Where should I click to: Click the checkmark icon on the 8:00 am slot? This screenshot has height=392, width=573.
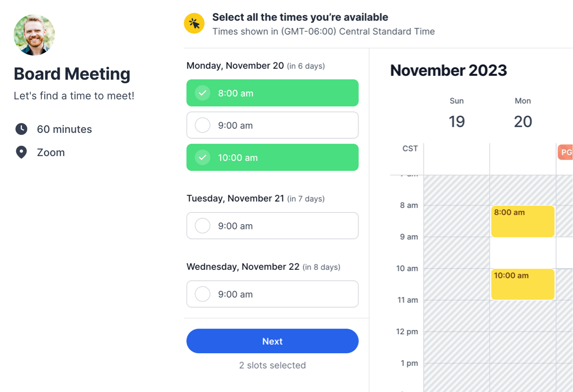tap(202, 93)
